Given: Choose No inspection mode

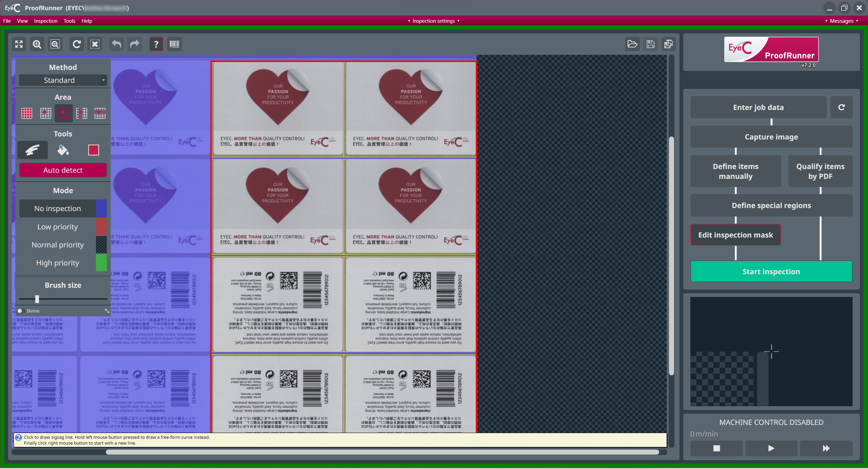Looking at the screenshot, I should pos(58,209).
